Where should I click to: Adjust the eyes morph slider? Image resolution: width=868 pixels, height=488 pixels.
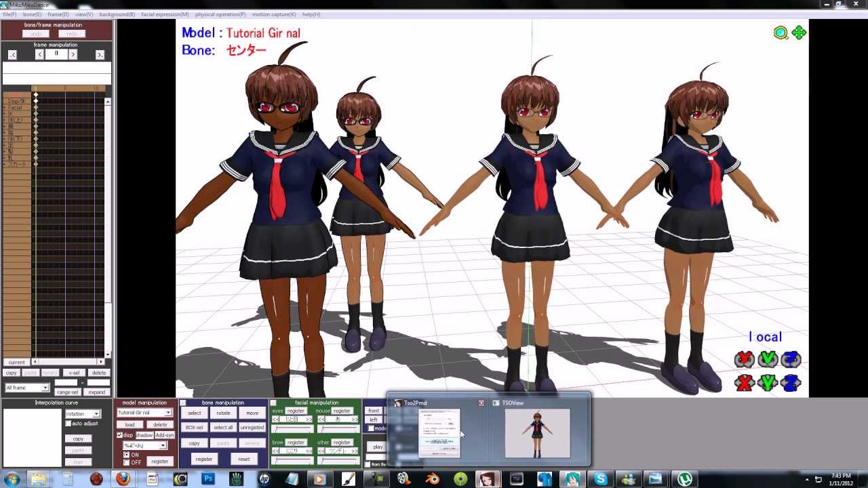coord(293,429)
